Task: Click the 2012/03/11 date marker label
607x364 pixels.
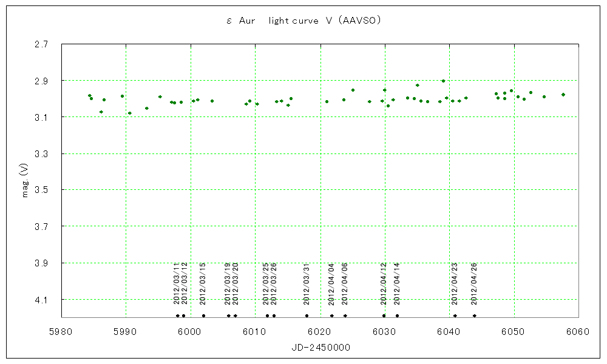Action: (x=177, y=283)
